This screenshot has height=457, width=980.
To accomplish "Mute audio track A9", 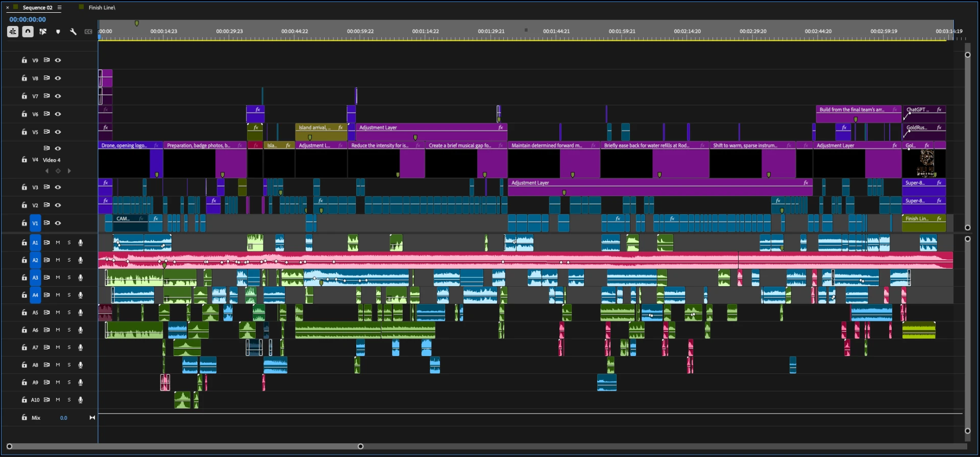I will 58,383.
